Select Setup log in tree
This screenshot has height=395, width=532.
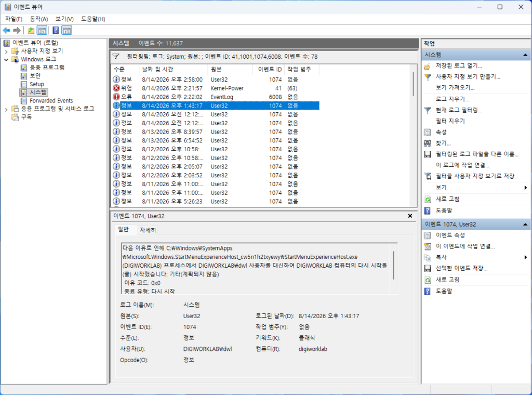click(x=37, y=84)
